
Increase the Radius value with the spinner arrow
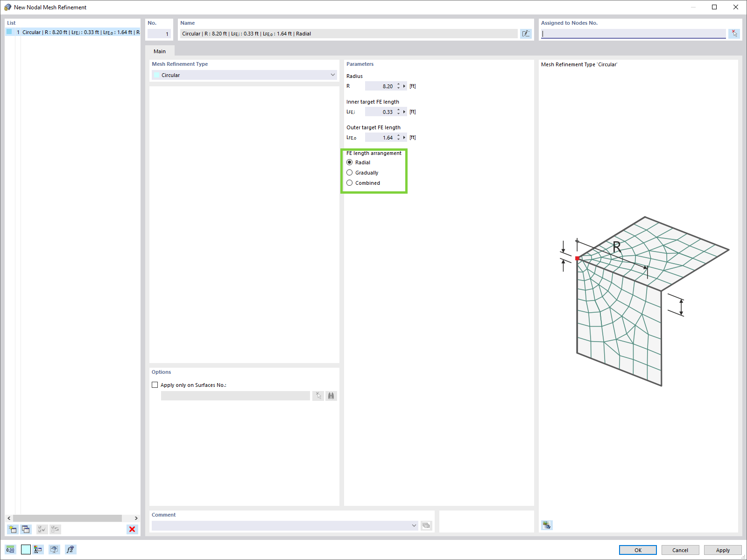[x=398, y=84]
